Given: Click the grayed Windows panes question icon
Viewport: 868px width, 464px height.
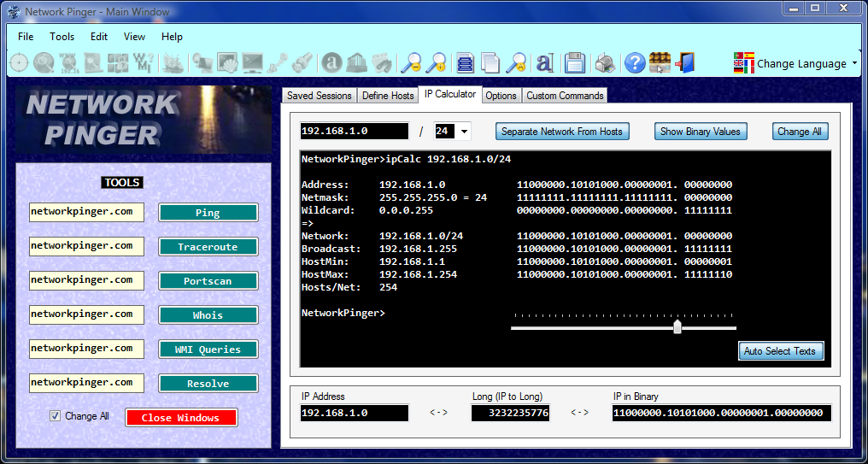Looking at the screenshot, I should 118,62.
